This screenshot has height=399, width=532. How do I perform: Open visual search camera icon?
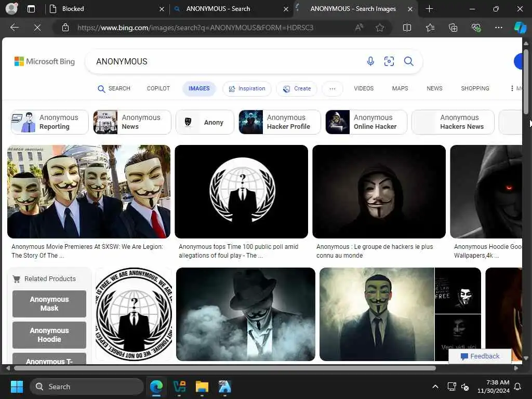389,61
